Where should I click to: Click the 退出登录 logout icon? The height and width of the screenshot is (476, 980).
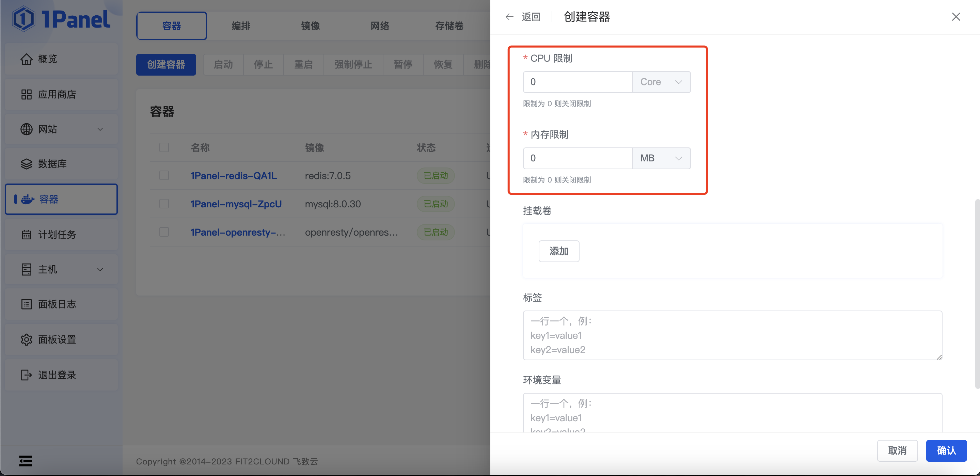(26, 375)
